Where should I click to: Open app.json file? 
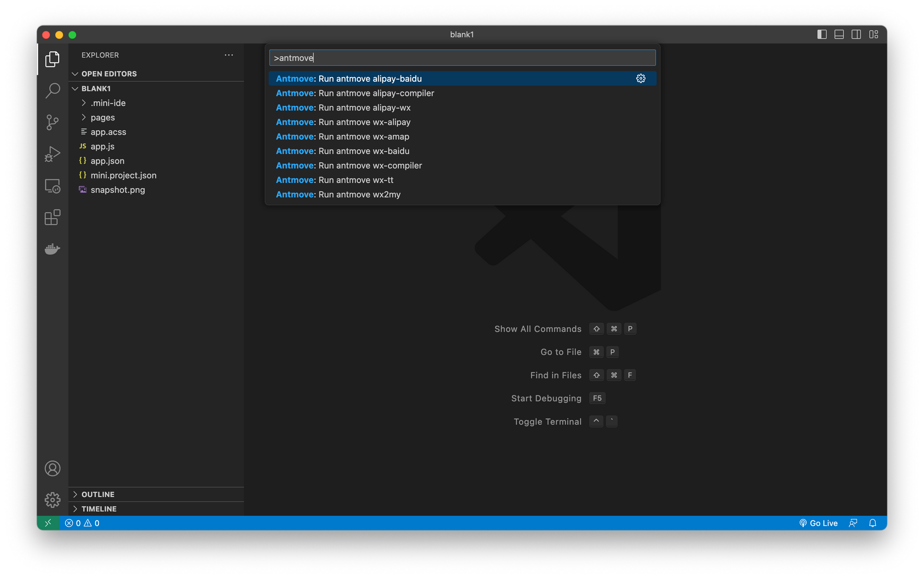[x=156, y=161]
